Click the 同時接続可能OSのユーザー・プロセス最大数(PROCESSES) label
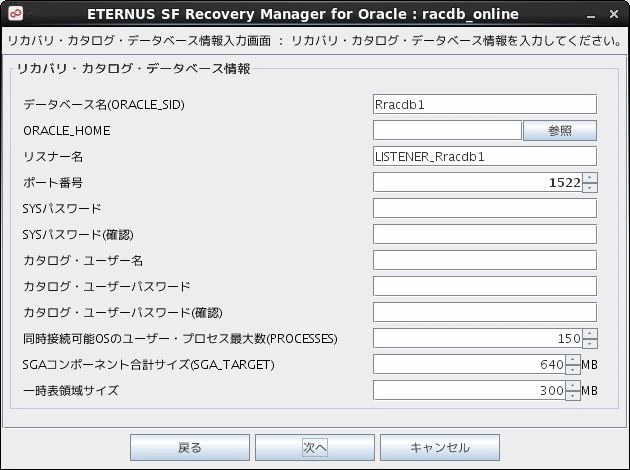This screenshot has height=470, width=630. pyautogui.click(x=180, y=339)
